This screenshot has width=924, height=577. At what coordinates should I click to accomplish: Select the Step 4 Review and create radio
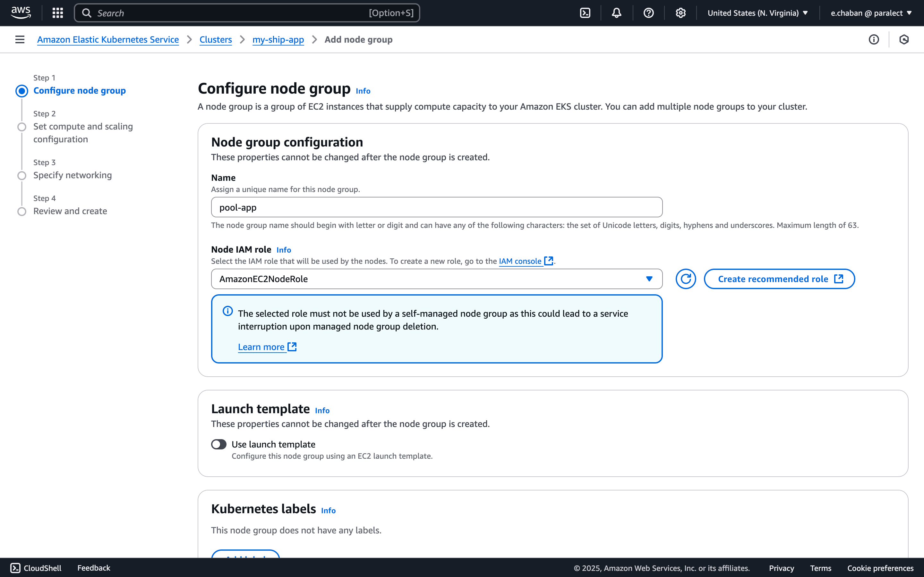point(22,211)
